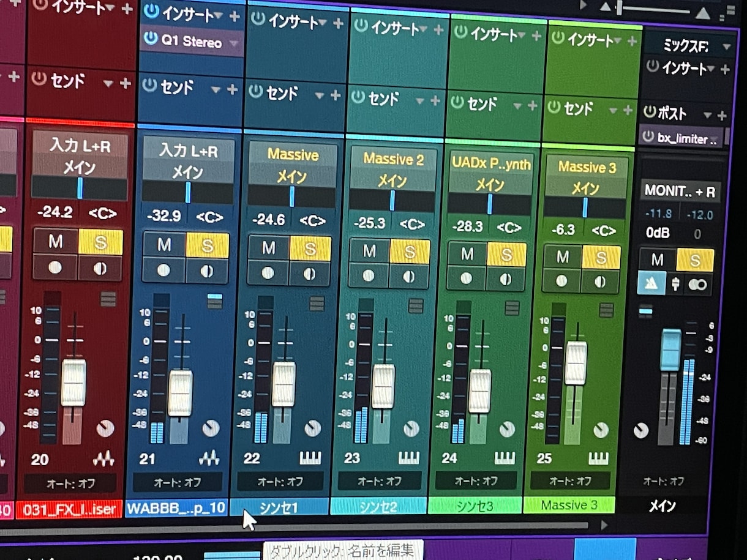The image size is (747, 560).
Task: Expand the ミックスFX dropdown on the main channel
Action: 726,47
